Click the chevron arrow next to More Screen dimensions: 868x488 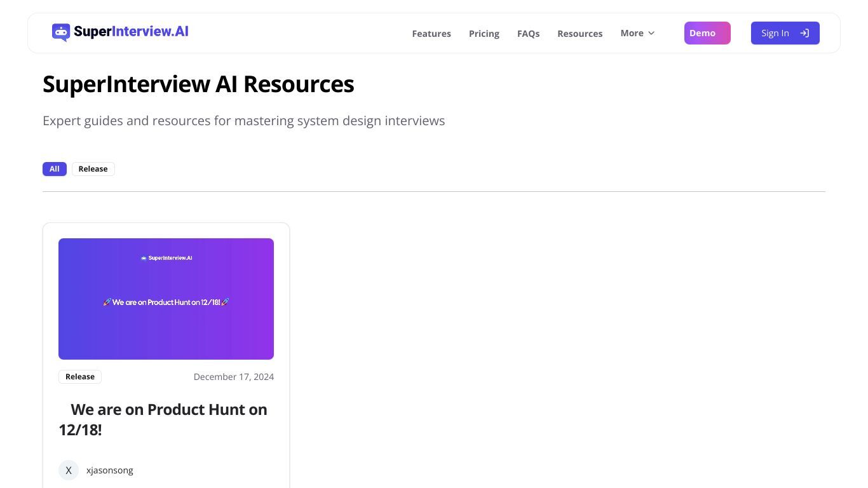pyautogui.click(x=651, y=33)
